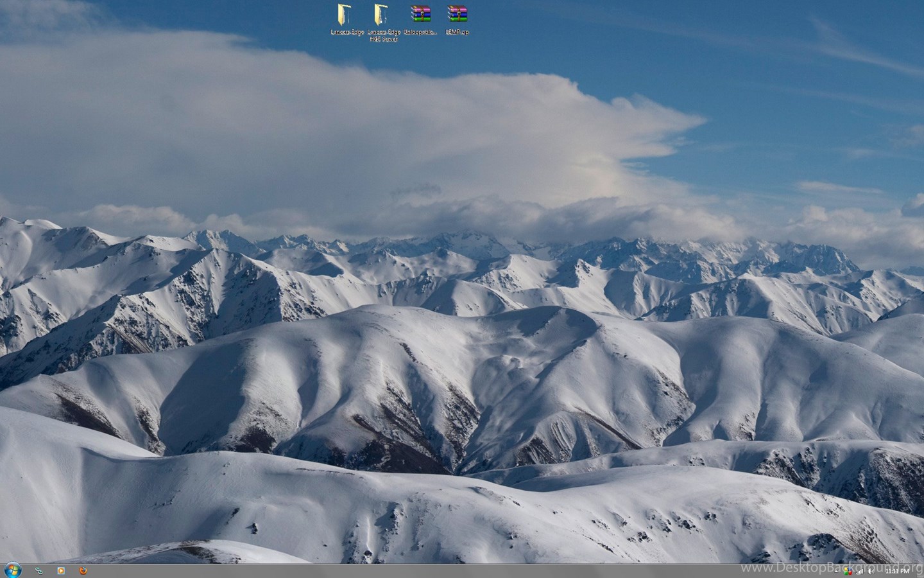This screenshot has height=578, width=924.
Task: Click the "Unloopable..." file name label
Action: (x=420, y=32)
